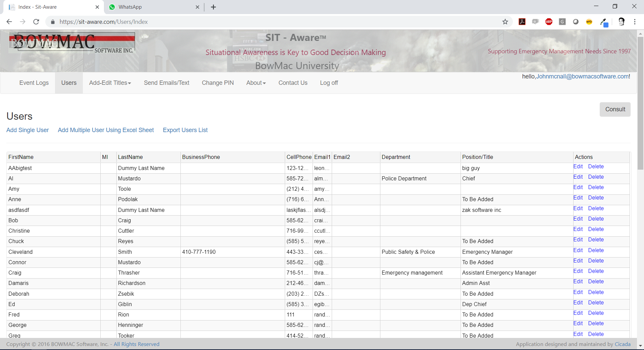Edit Al Mustardo's record

coord(578,177)
